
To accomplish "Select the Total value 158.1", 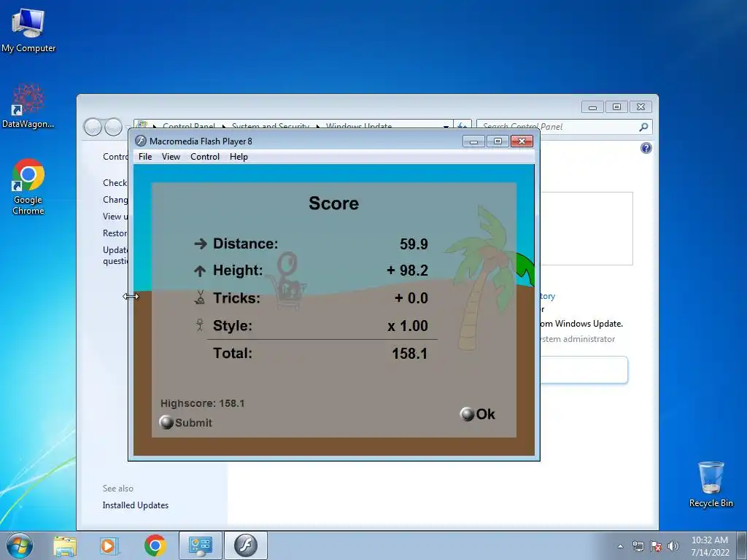I will [410, 354].
